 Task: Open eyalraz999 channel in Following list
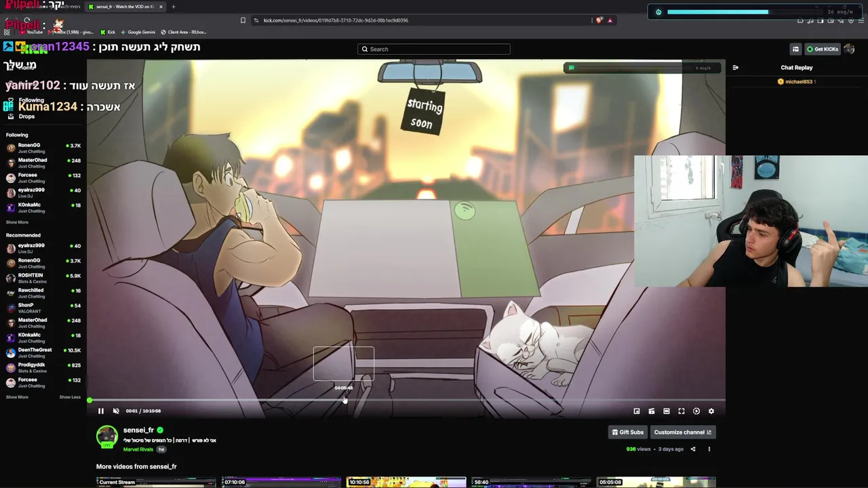click(x=42, y=192)
